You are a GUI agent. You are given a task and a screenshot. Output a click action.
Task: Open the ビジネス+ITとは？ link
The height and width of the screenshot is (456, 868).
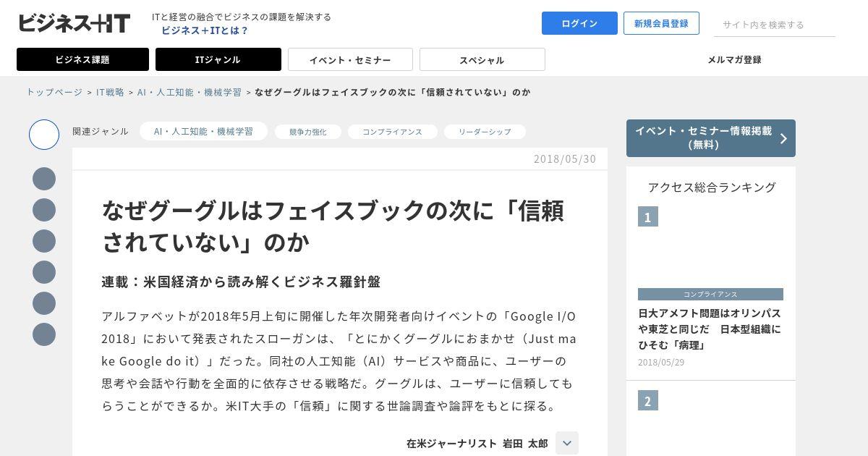click(205, 30)
